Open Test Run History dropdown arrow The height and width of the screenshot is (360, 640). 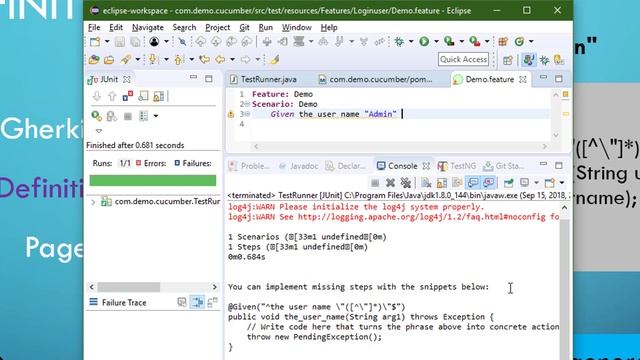[x=156, y=116]
